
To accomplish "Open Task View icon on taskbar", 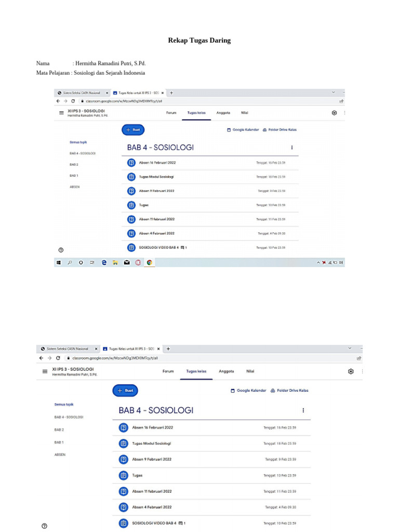I will [x=92, y=262].
